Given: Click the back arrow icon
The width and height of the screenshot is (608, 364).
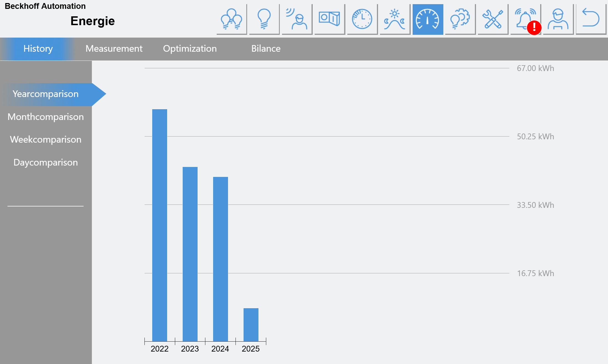Looking at the screenshot, I should (591, 19).
